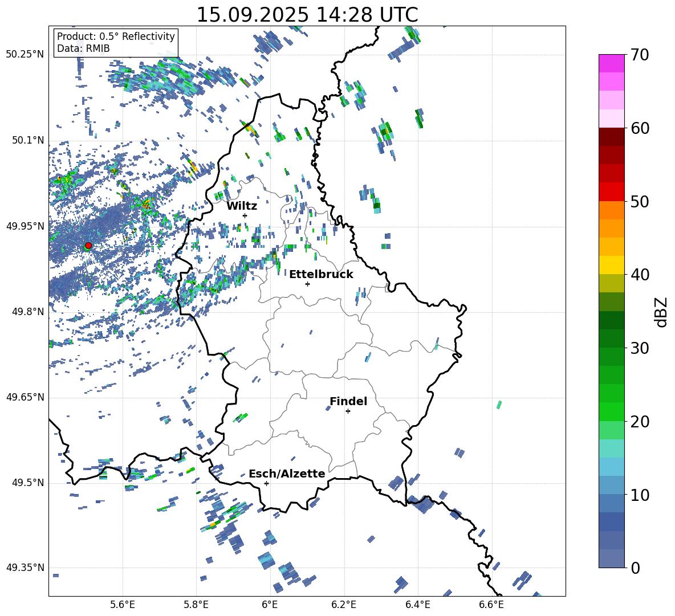Viewport: 675px width, 616px height.
Task: Click the colorbar tick label 40
Action: (640, 275)
